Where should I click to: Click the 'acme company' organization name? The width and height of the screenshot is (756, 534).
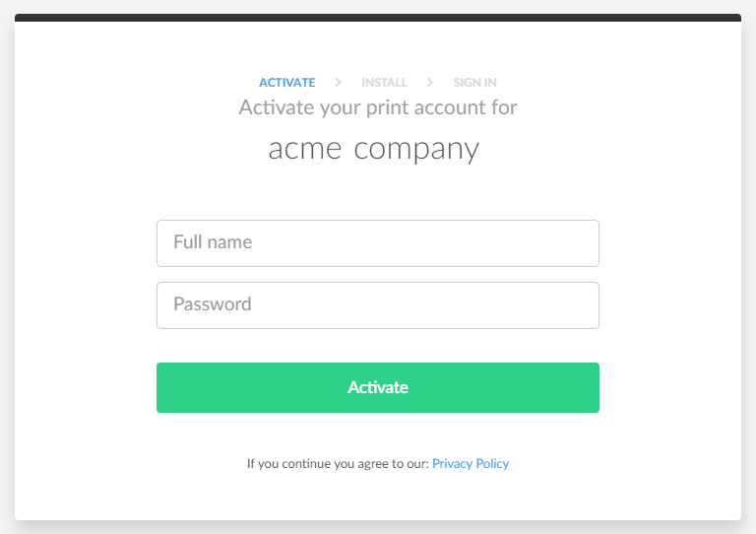point(374,149)
